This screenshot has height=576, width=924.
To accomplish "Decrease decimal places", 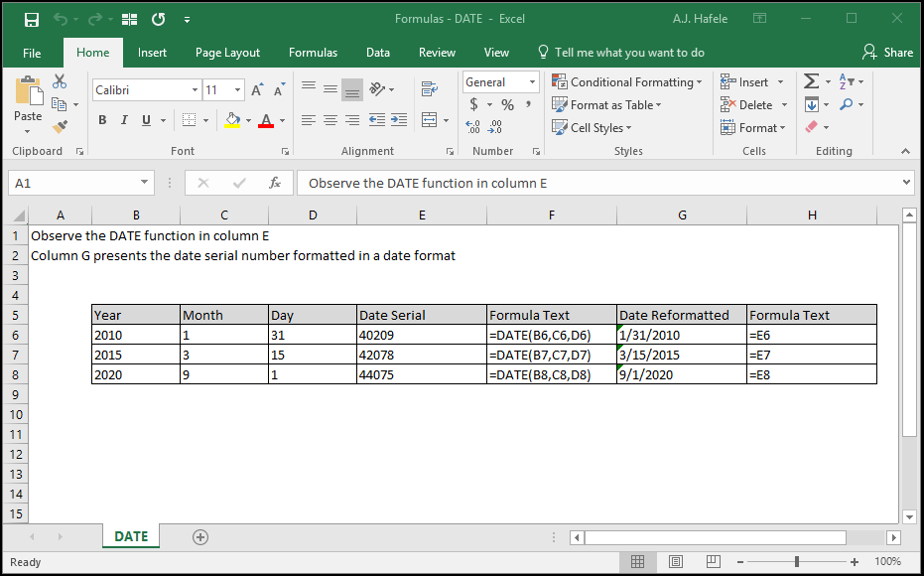I will [x=495, y=127].
